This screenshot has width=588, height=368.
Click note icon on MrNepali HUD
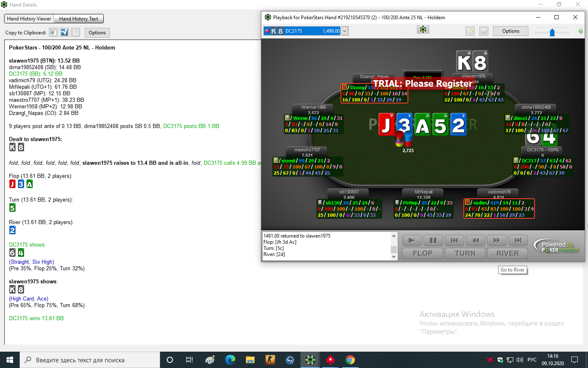(x=397, y=202)
